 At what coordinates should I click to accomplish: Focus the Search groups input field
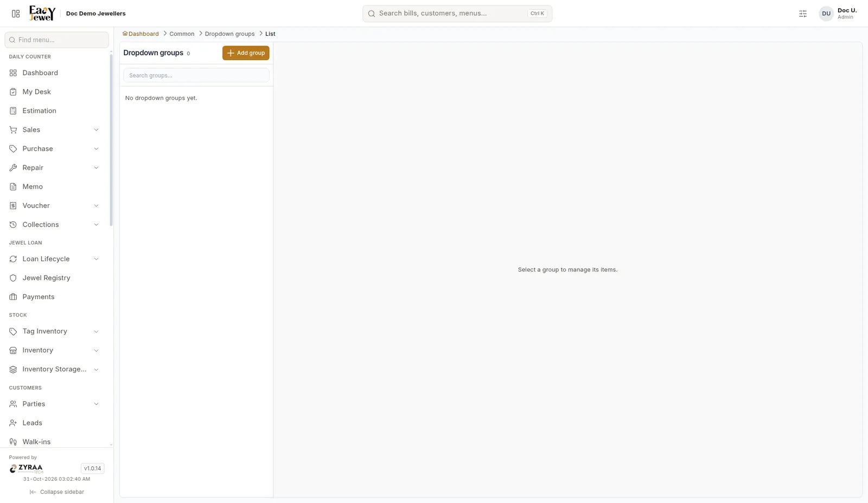pyautogui.click(x=196, y=75)
